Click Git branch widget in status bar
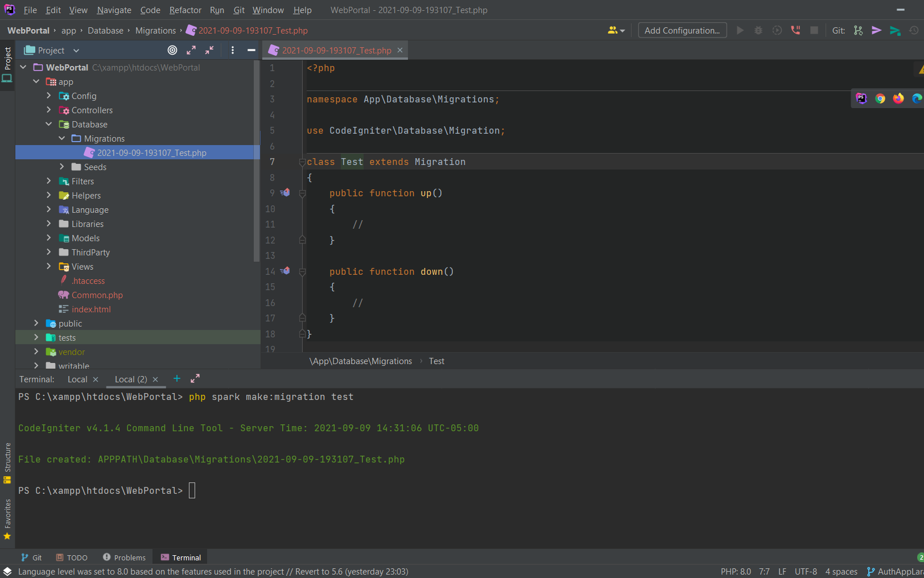This screenshot has width=924, height=578. point(895,571)
